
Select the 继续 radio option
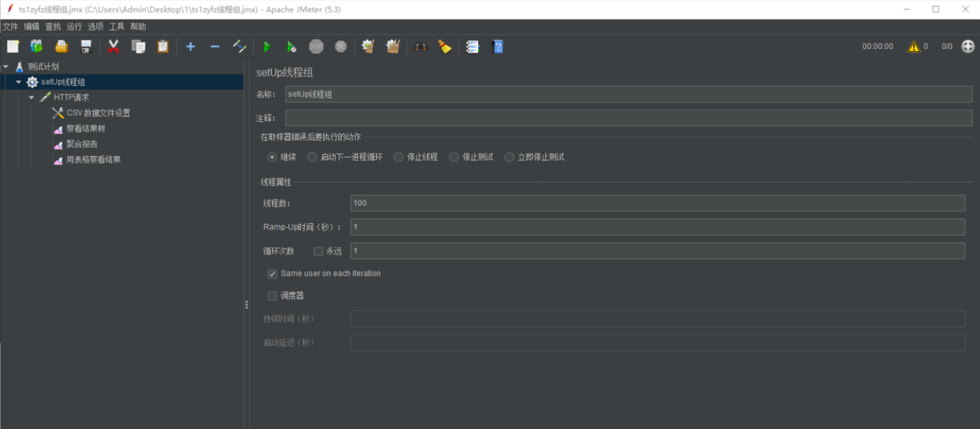(272, 157)
